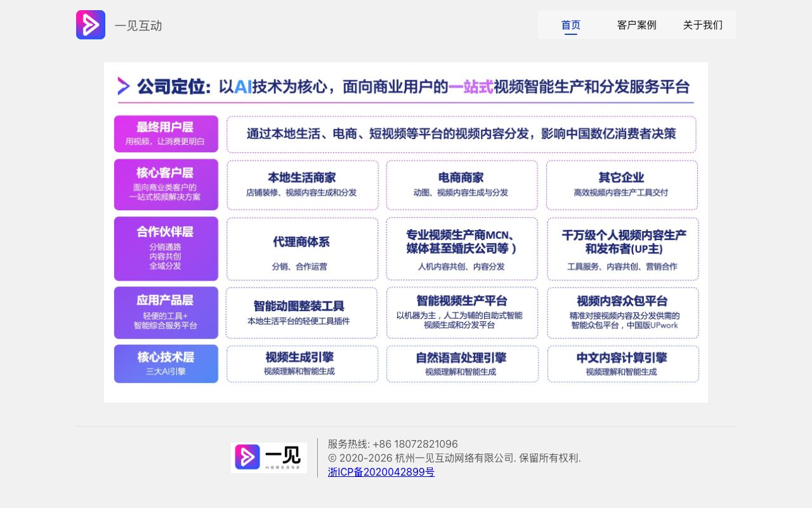Screen dimensions: 812x508
Task: Click the 一见互动 logo icon
Action: coord(91,25)
